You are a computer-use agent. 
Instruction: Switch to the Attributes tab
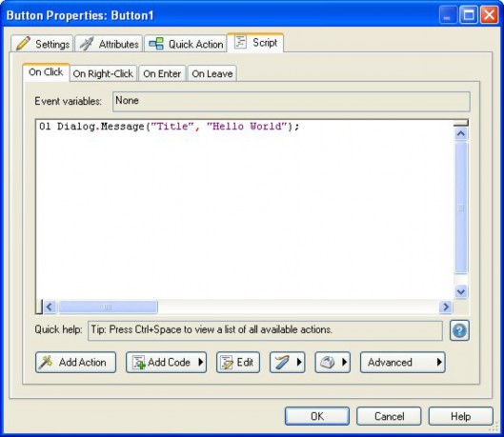pos(109,44)
